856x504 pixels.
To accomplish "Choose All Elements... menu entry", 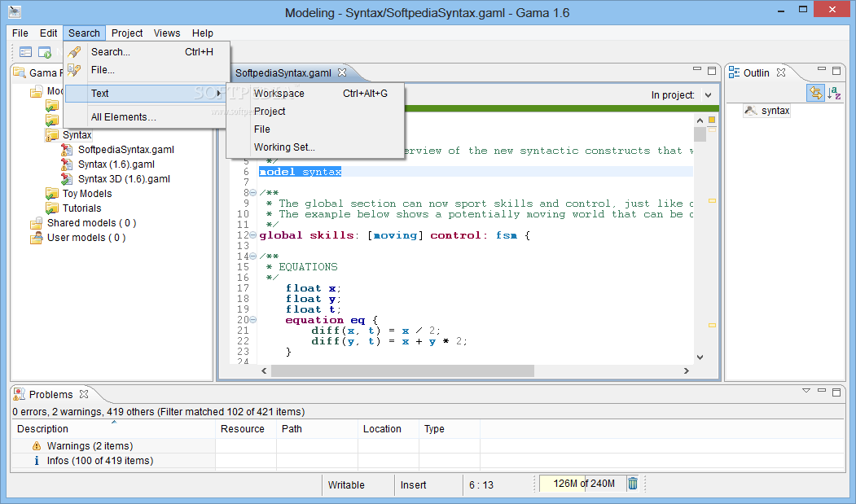I will click(145, 117).
